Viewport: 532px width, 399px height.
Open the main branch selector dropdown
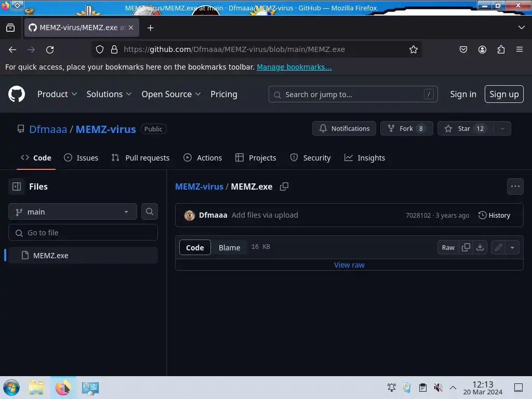[73, 211]
